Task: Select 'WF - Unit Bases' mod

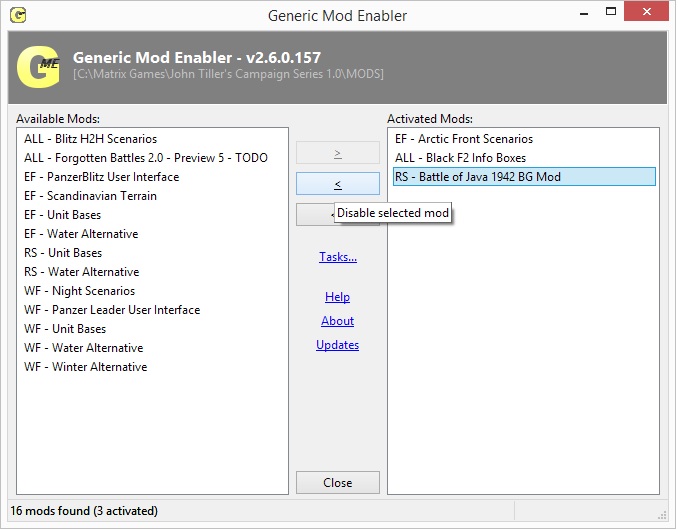Action: click(65, 329)
